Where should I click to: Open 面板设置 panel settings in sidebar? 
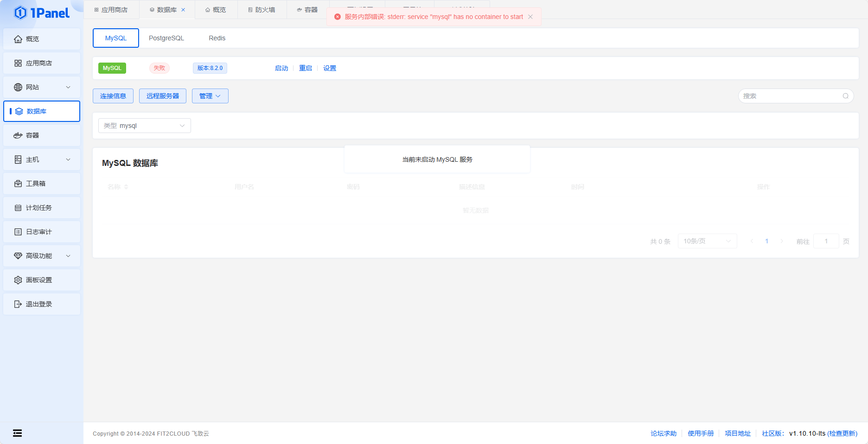tap(42, 280)
